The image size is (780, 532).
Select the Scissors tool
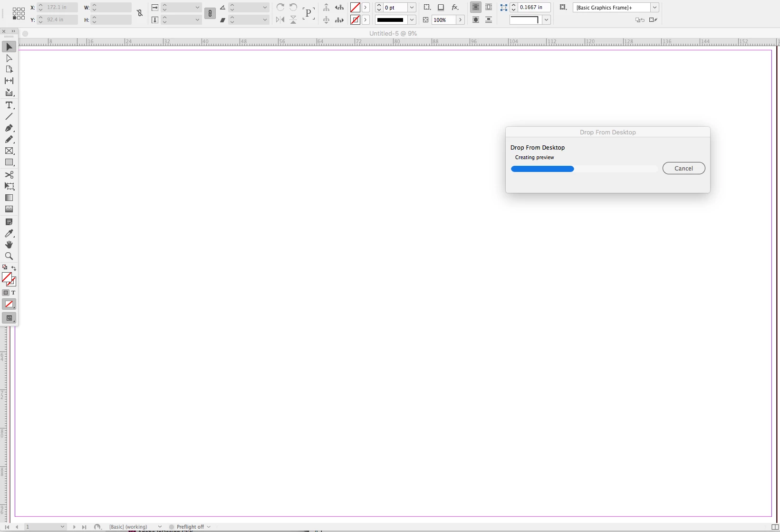(9, 175)
